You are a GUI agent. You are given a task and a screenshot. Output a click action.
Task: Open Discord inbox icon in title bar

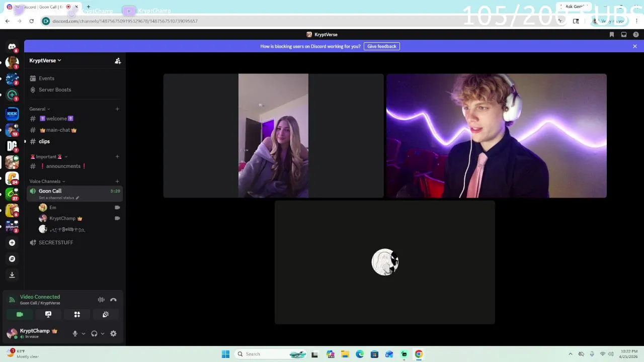coord(624,35)
